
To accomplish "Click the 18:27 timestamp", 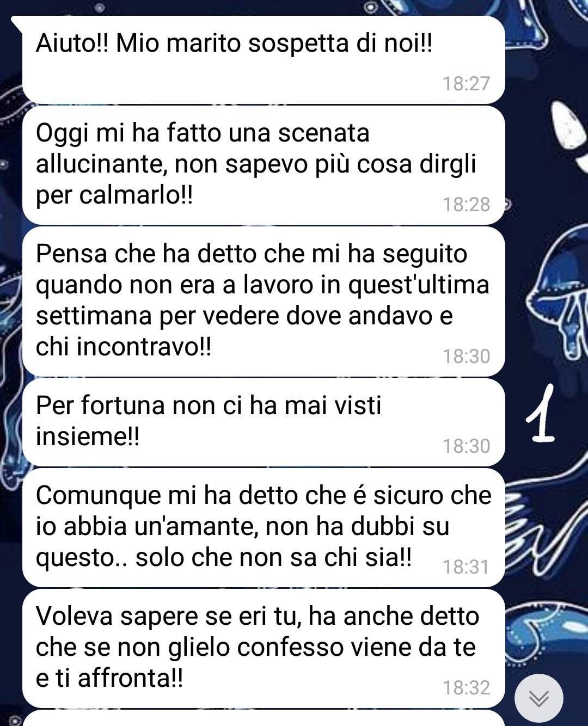I will click(466, 84).
